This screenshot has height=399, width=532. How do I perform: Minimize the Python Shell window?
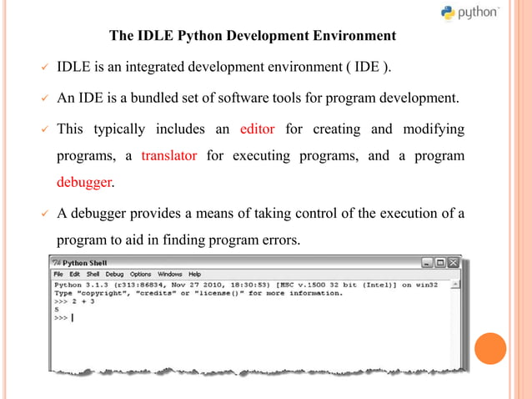click(427, 262)
